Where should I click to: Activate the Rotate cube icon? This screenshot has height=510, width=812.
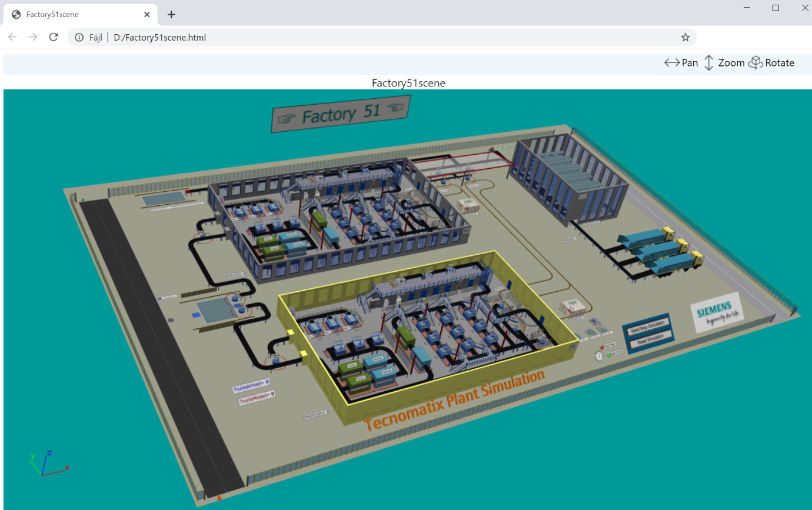click(756, 63)
